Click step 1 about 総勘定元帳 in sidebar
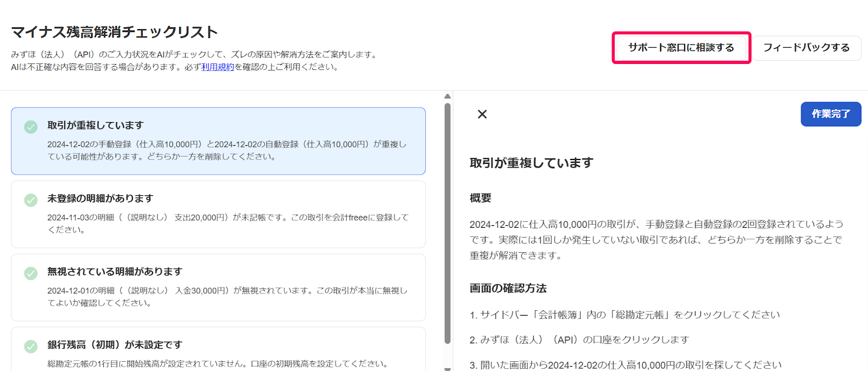Screen dimensions: 868x371 [x=625, y=315]
